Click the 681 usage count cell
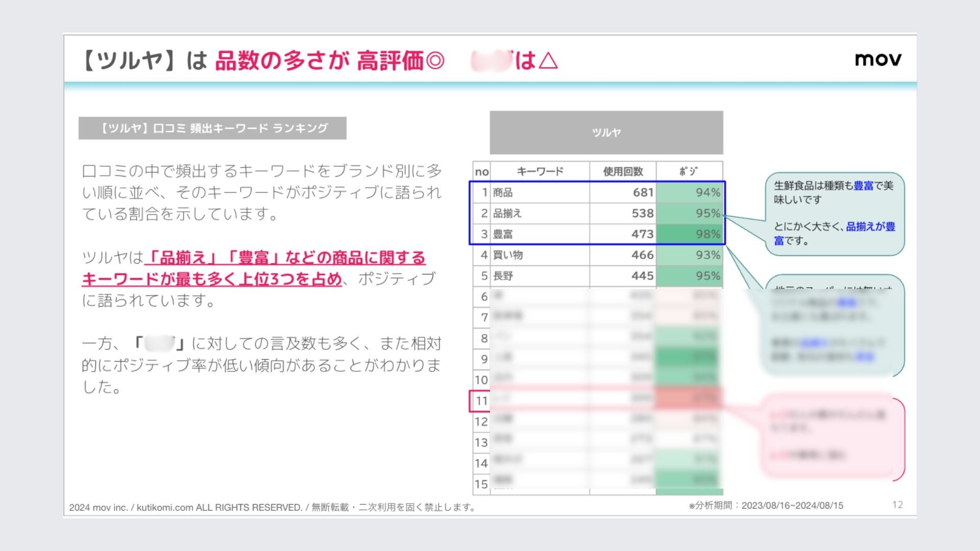980x551 pixels. [643, 192]
